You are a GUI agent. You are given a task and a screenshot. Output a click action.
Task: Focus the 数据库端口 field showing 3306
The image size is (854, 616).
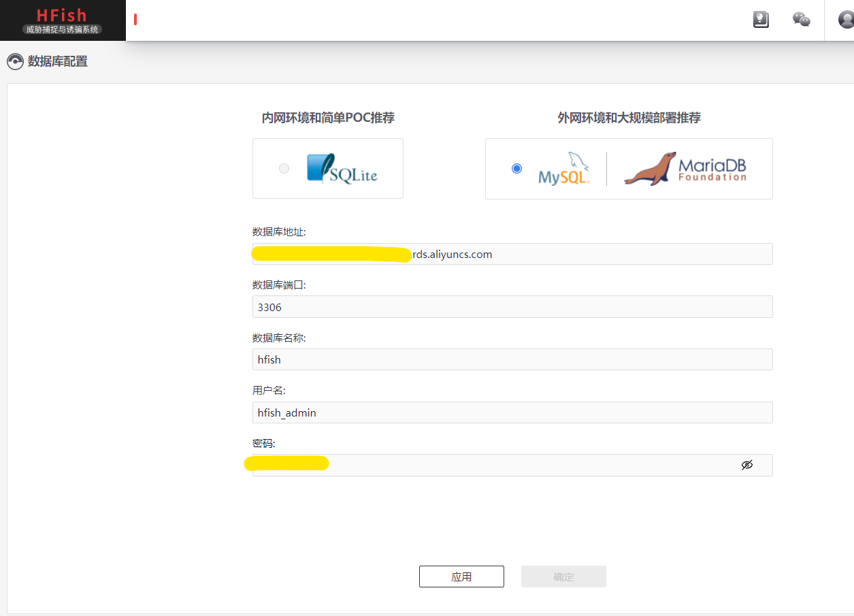pos(512,306)
